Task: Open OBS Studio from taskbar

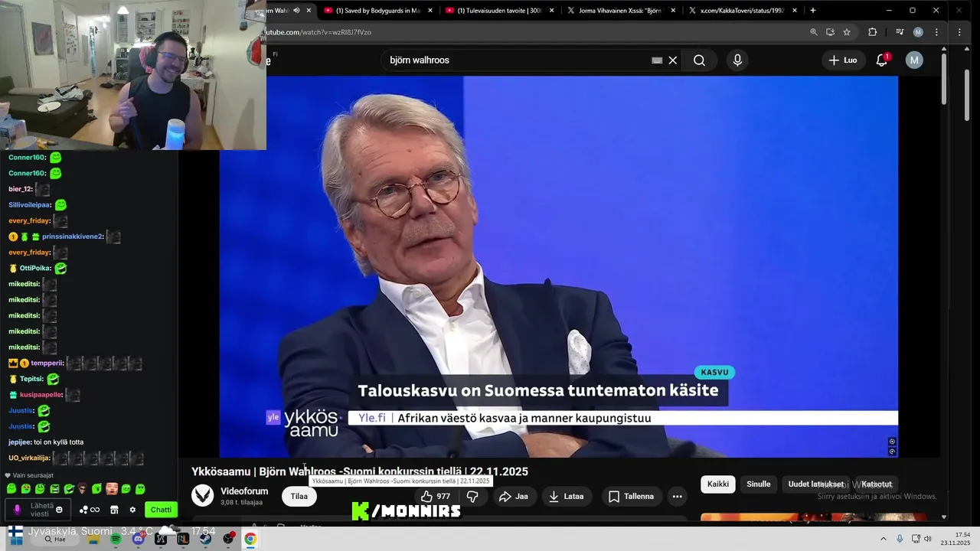Action: pos(228,539)
